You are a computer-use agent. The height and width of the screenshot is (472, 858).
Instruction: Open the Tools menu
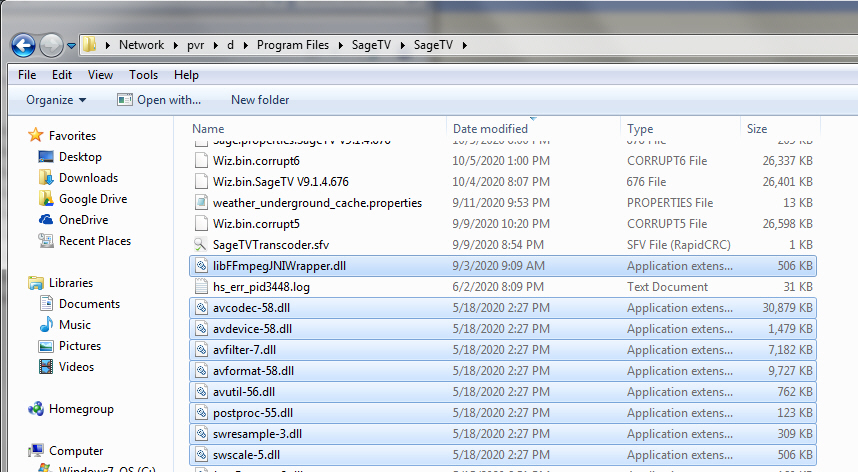coord(143,75)
